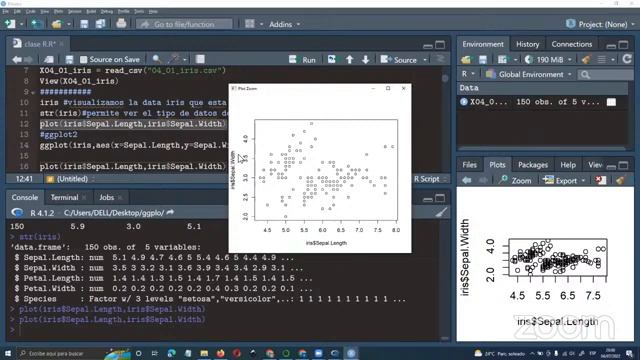Viewport: 640px width, 360px height.
Task: Open Export dropdown in Plots pane
Action: [x=564, y=180]
